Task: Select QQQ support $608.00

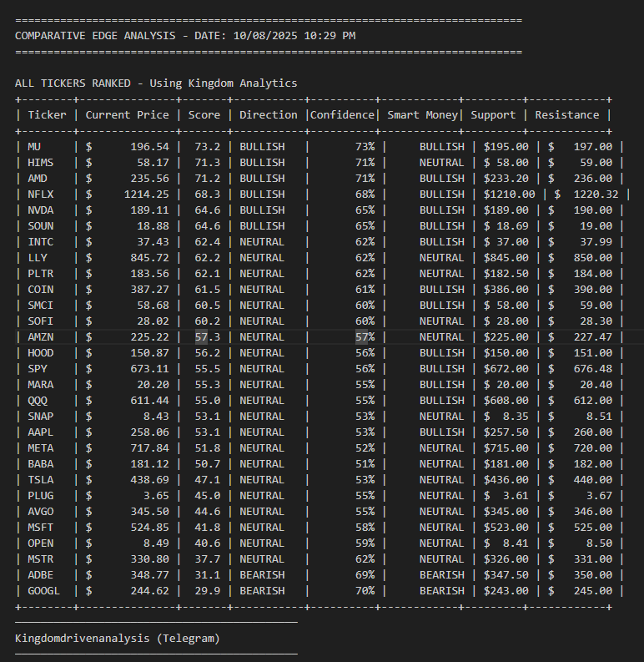Action: tap(506, 401)
